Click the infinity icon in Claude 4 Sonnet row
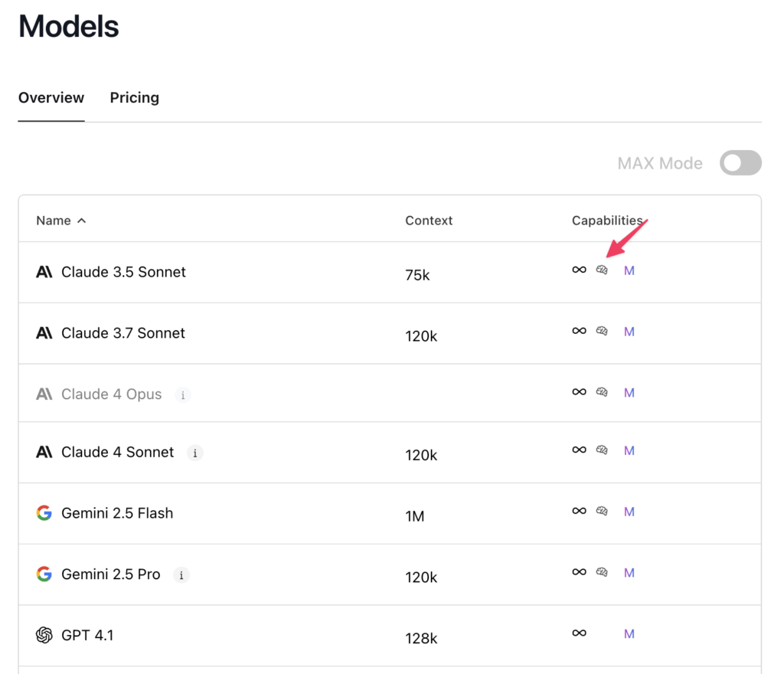784x674 pixels. [x=579, y=450]
